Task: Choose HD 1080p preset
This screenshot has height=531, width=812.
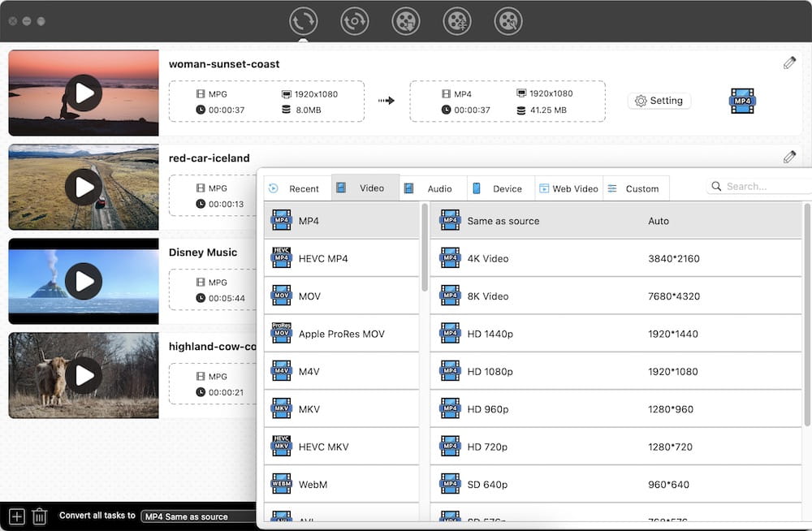Action: point(615,371)
